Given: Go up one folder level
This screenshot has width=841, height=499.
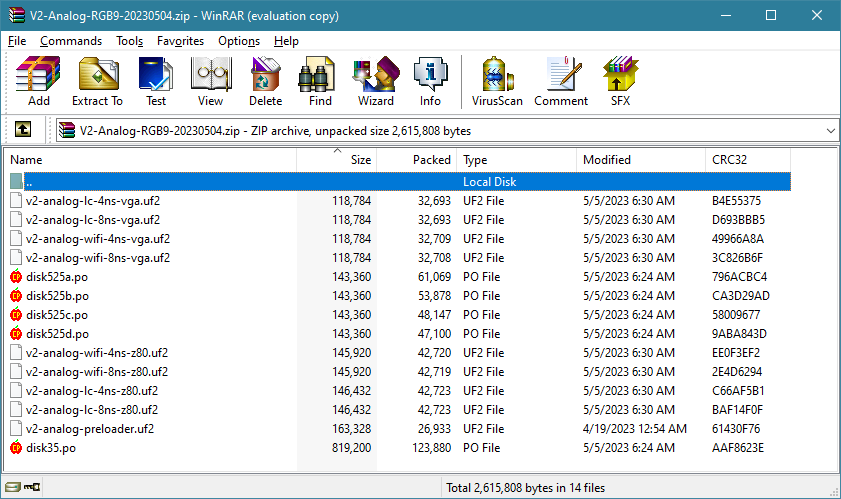Looking at the screenshot, I should click(x=23, y=129).
